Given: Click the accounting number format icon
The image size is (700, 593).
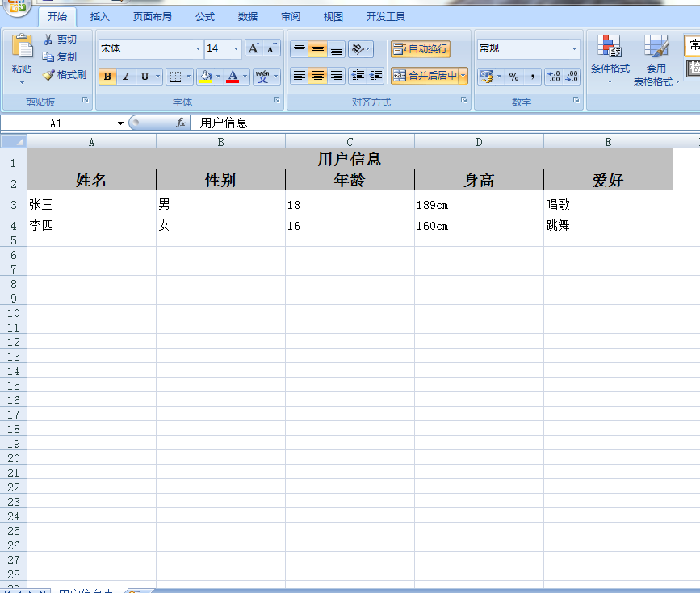Looking at the screenshot, I should tap(487, 77).
